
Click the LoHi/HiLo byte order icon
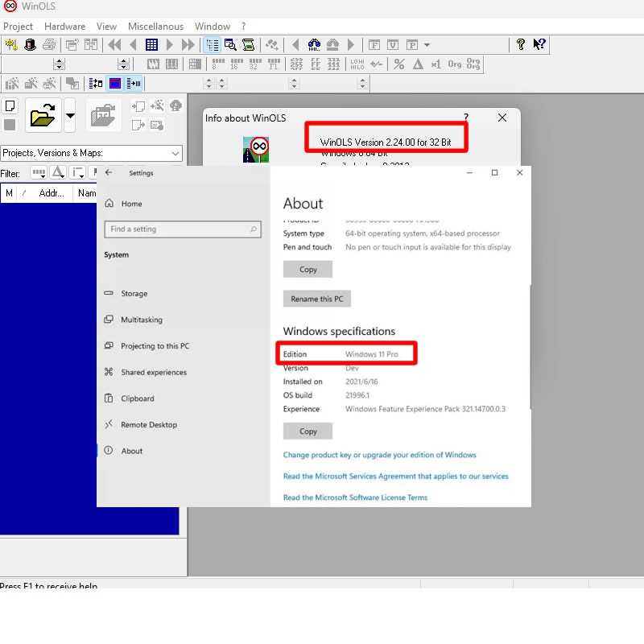click(357, 64)
